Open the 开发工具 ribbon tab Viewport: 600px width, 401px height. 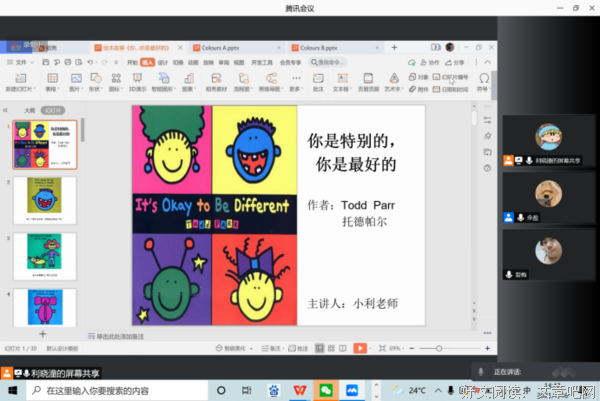pyautogui.click(x=262, y=62)
